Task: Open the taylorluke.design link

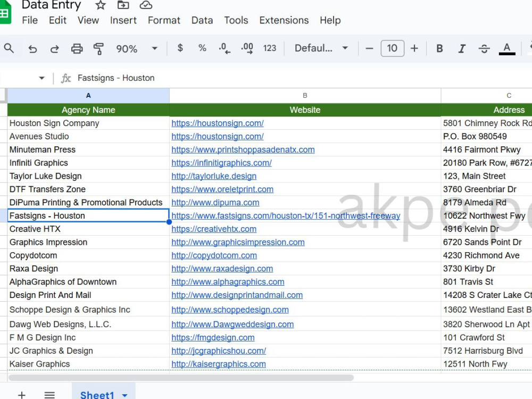Action: click(214, 176)
